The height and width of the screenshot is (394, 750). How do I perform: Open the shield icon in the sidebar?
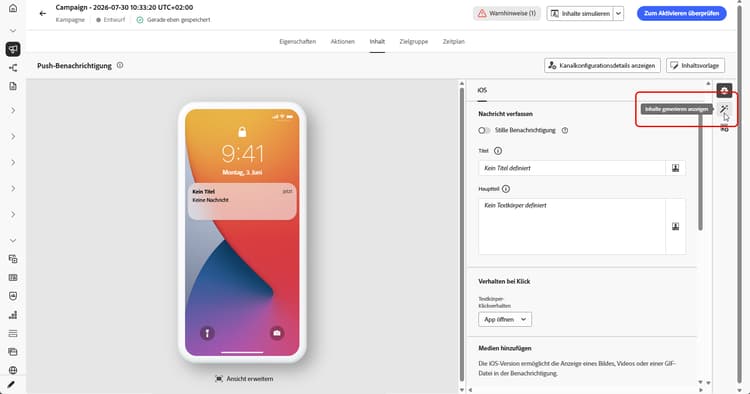click(x=13, y=296)
